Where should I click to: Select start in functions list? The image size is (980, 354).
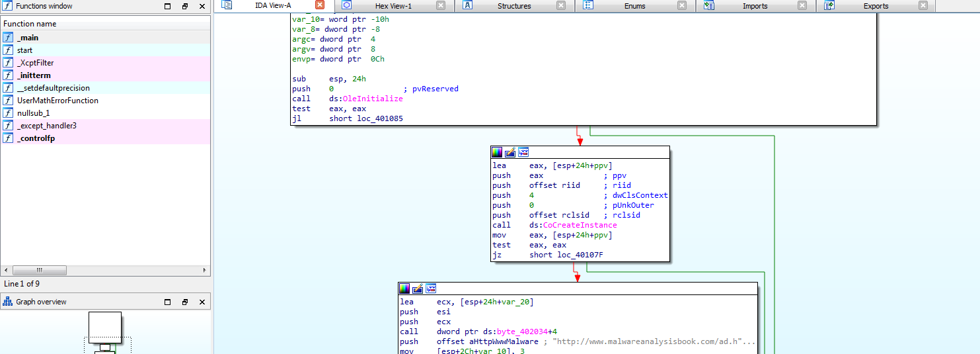[x=106, y=50]
